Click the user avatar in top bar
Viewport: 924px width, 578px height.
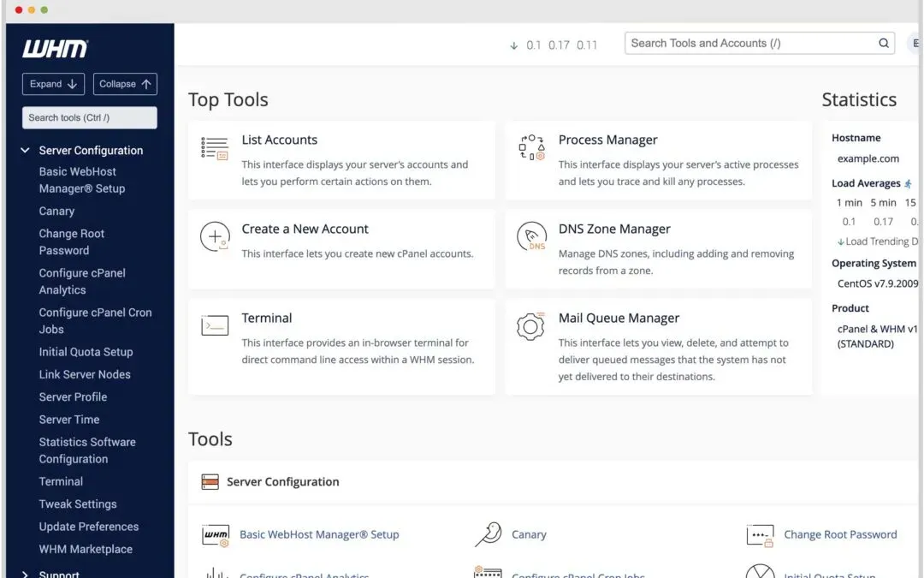(915, 43)
